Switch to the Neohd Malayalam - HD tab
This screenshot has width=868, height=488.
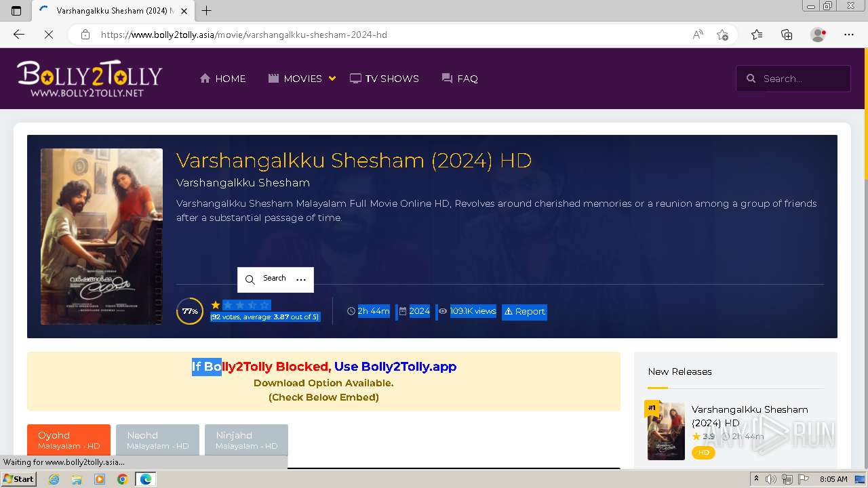click(157, 440)
